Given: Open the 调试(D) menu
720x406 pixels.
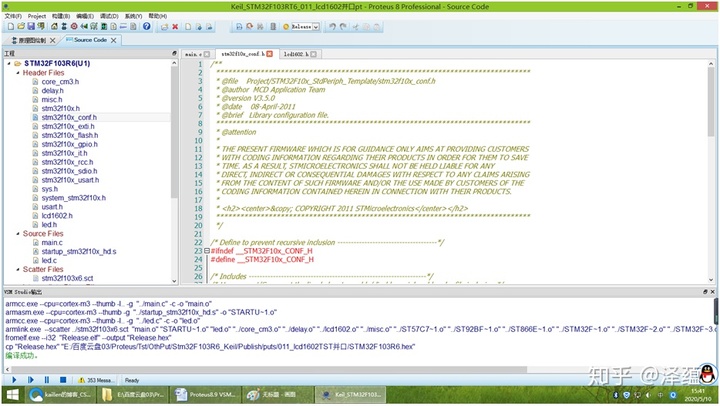Looking at the screenshot, I should (x=109, y=16).
